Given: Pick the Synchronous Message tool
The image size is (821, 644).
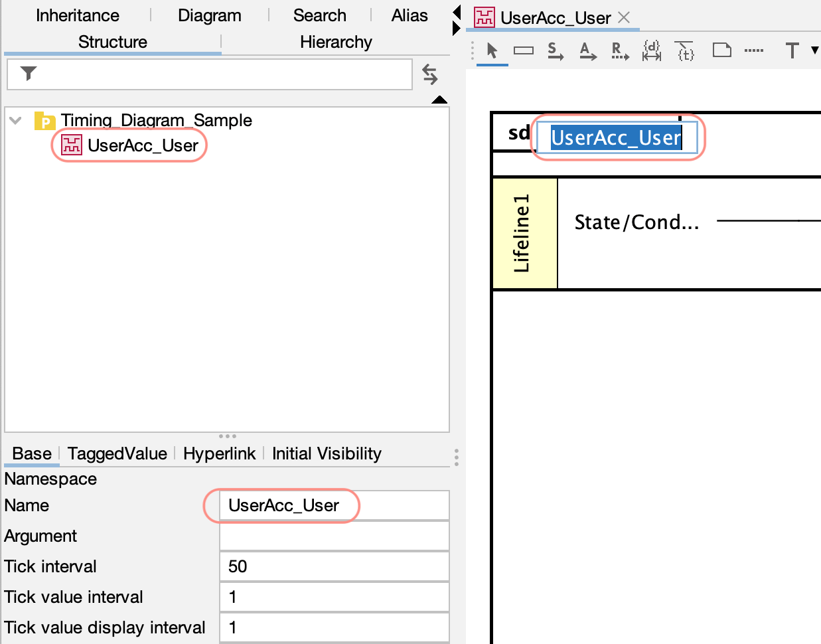Looking at the screenshot, I should (x=556, y=50).
